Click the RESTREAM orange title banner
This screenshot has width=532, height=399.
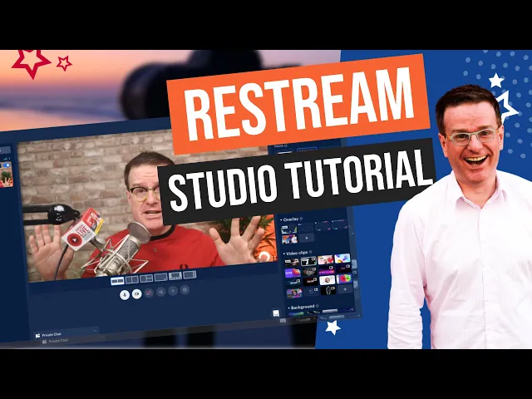(298, 104)
